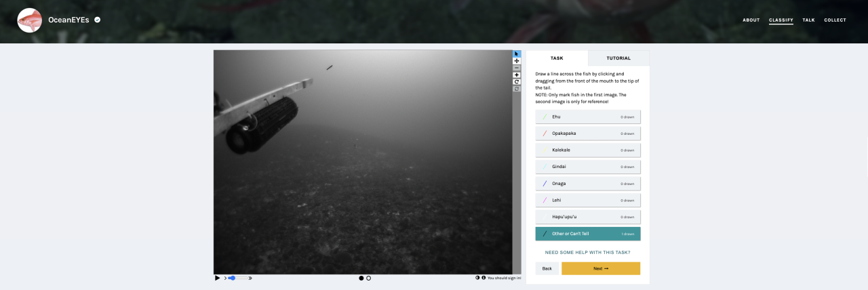Toggle the invert contrast icon

pyautogui.click(x=477, y=278)
